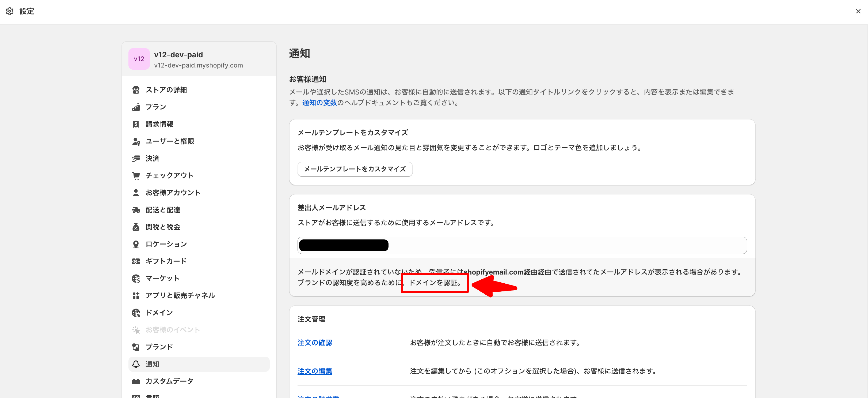Open the ドメイン settings menu item
The height and width of the screenshot is (398, 868).
159,313
